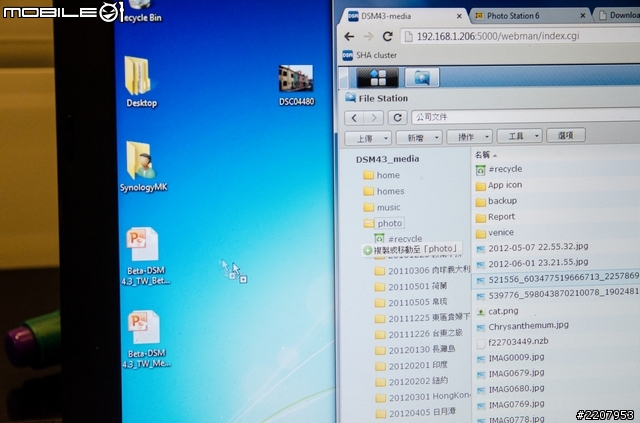
Task: Select the music folder in the tree
Action: click(x=382, y=207)
